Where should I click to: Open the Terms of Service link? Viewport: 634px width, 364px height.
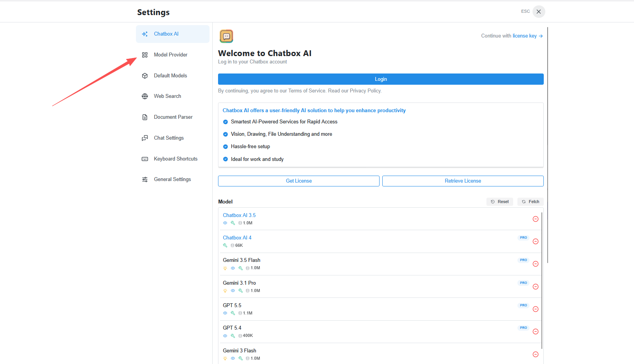[x=307, y=91]
